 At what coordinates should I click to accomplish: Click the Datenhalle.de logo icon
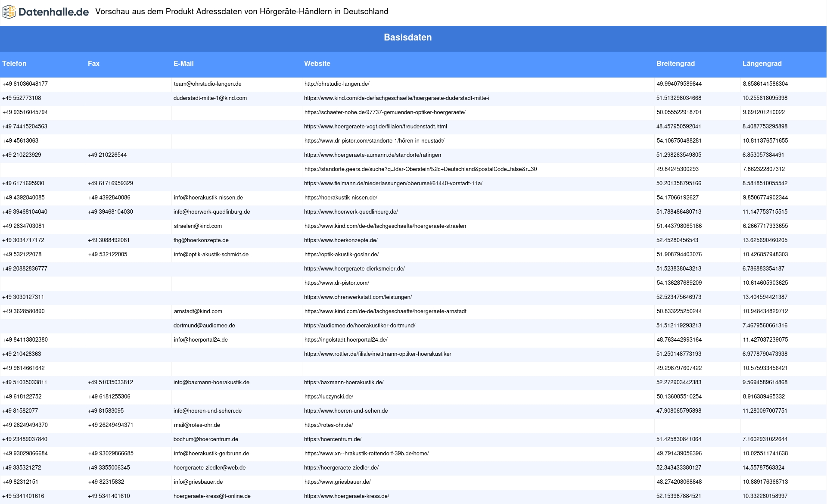click(9, 12)
